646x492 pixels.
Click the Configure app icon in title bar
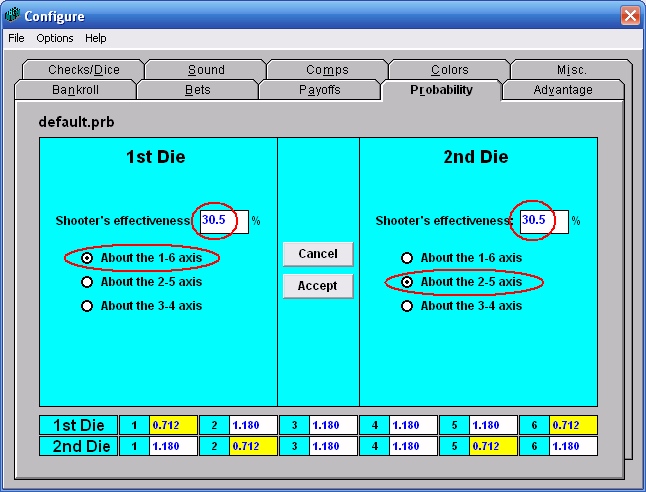[x=13, y=16]
